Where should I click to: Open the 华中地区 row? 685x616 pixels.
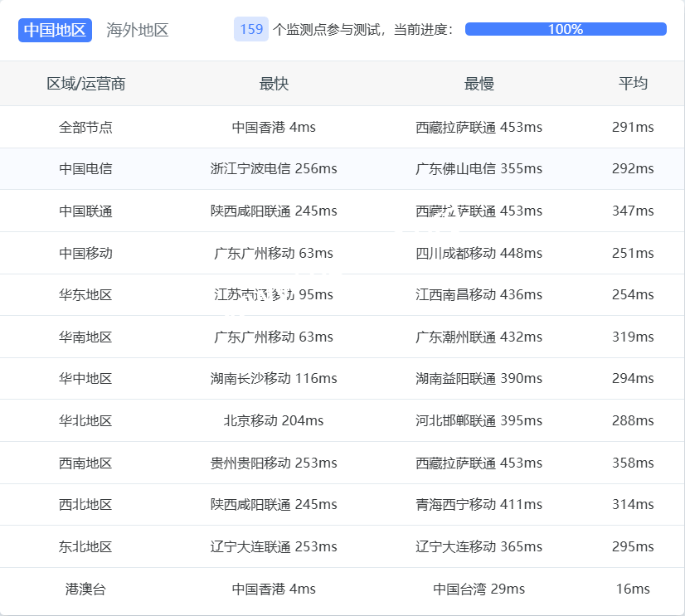click(86, 379)
